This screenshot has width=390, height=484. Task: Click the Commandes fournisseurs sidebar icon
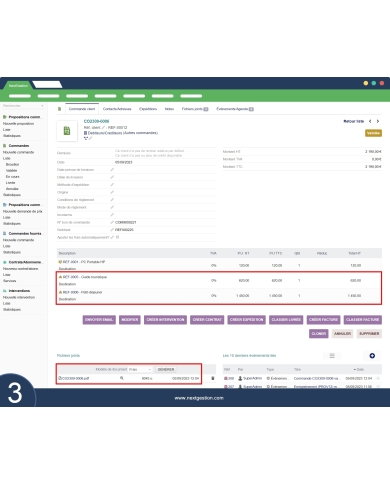pos(5,234)
